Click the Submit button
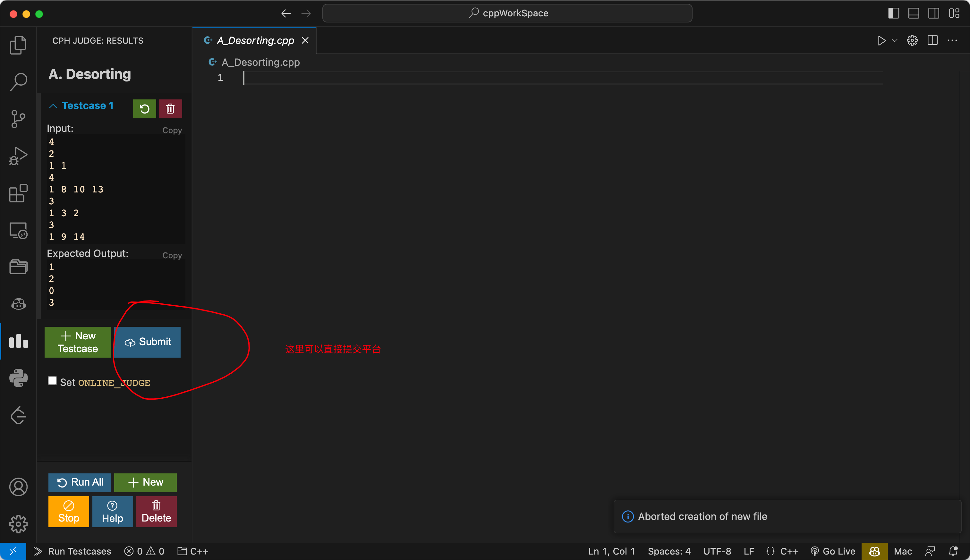The height and width of the screenshot is (560, 970). 148,342
